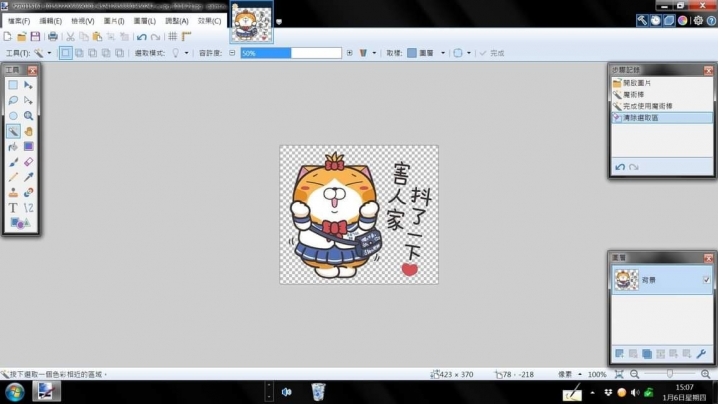Set selection mode to Invert (xor)
This screenshot has height=404, width=720.
pos(119,53)
